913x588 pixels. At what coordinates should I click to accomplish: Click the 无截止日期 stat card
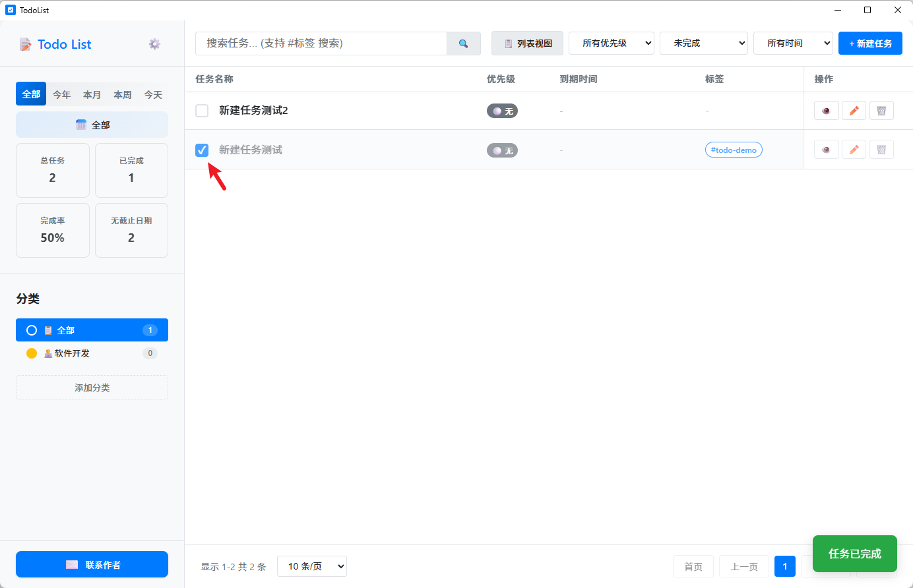tap(131, 230)
